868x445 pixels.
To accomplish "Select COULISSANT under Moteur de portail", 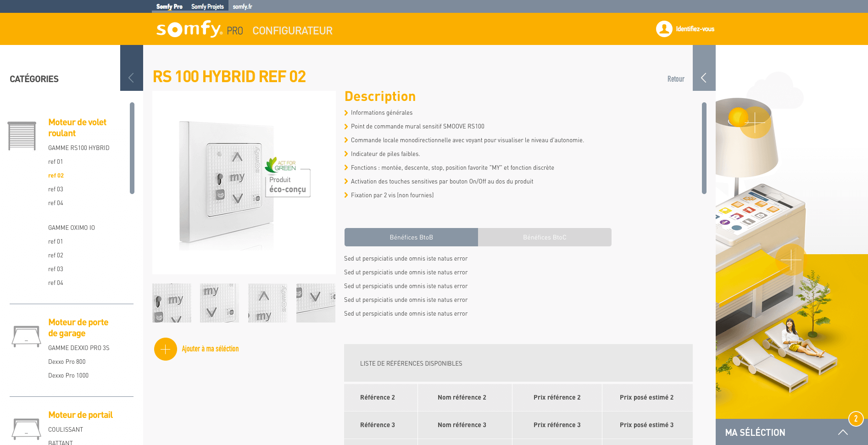I will (x=66, y=429).
